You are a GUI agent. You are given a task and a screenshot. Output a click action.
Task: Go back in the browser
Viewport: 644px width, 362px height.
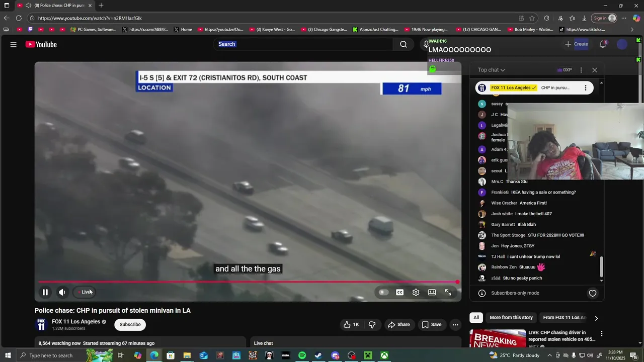click(7, 18)
